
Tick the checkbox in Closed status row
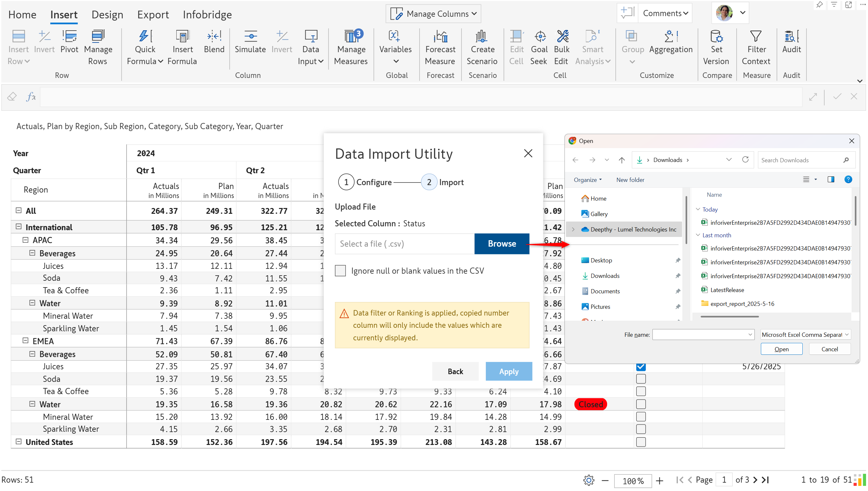[641, 404]
